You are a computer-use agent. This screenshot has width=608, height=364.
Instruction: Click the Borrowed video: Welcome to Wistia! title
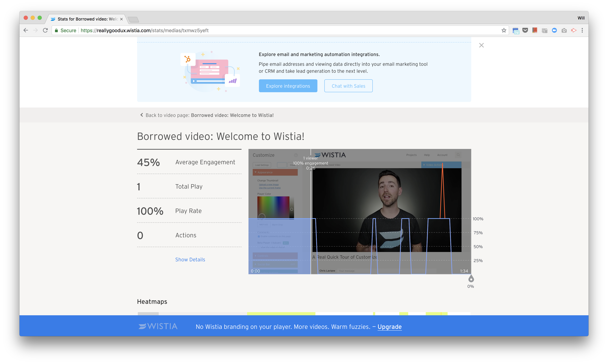221,136
